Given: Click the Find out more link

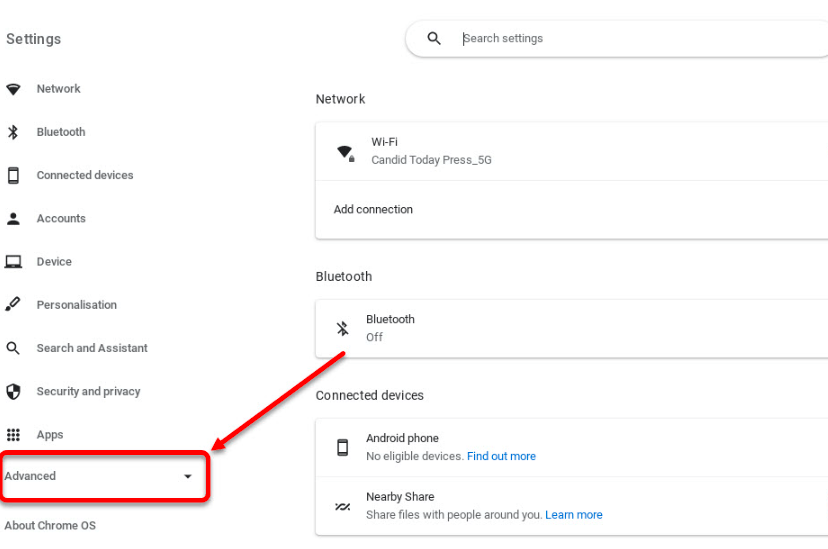Looking at the screenshot, I should click(501, 456).
